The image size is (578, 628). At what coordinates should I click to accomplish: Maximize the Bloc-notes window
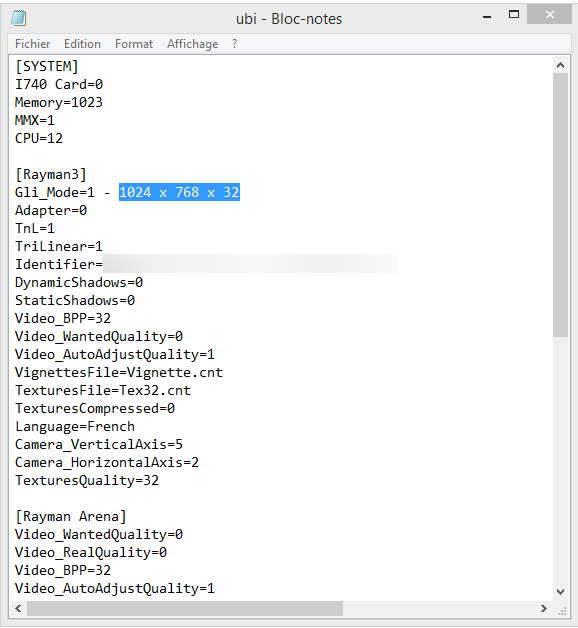[x=514, y=15]
